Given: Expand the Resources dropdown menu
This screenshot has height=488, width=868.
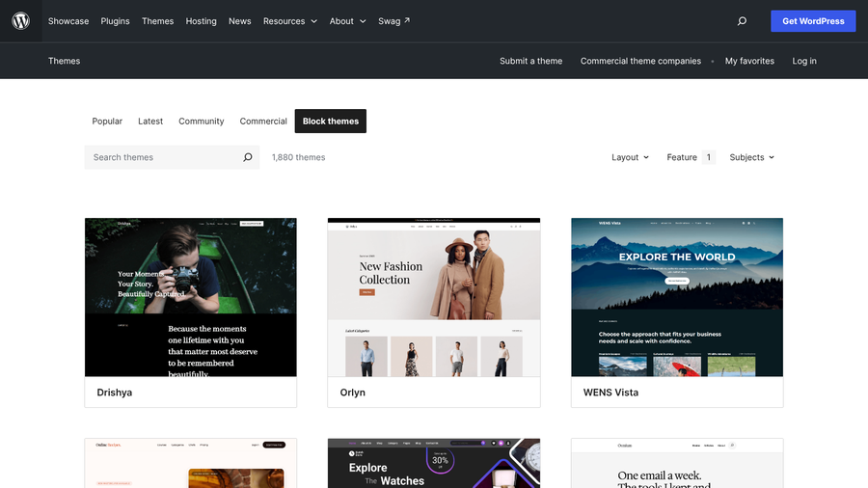Looking at the screenshot, I should click(x=290, y=21).
